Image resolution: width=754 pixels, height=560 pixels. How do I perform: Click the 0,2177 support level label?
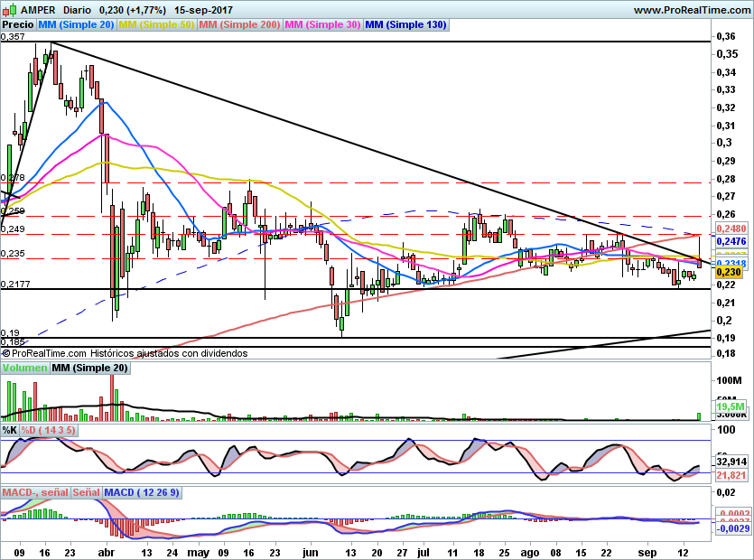click(14, 285)
